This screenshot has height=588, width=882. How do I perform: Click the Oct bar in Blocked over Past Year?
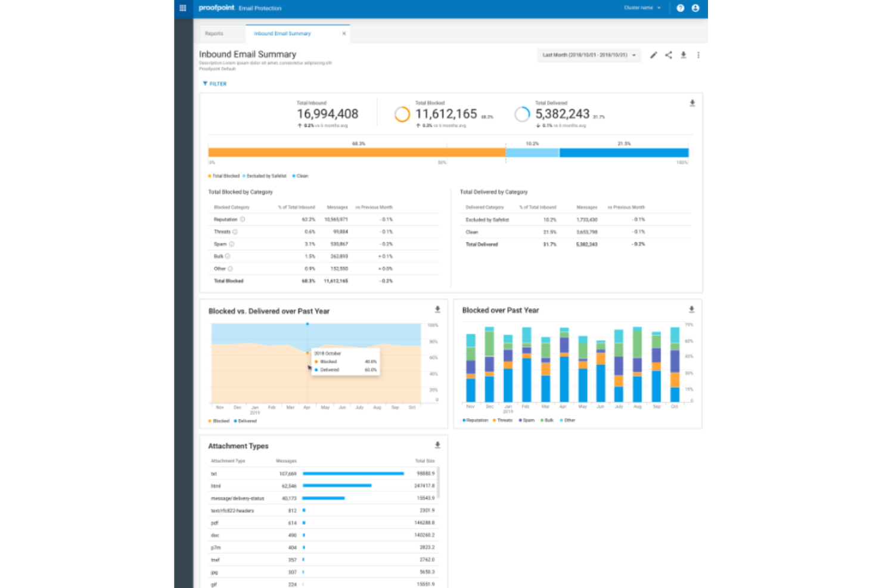coord(675,364)
